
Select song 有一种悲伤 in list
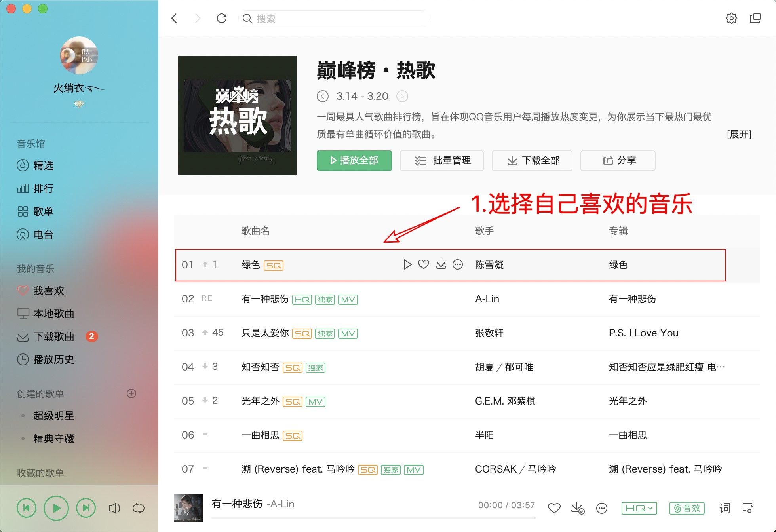point(265,299)
